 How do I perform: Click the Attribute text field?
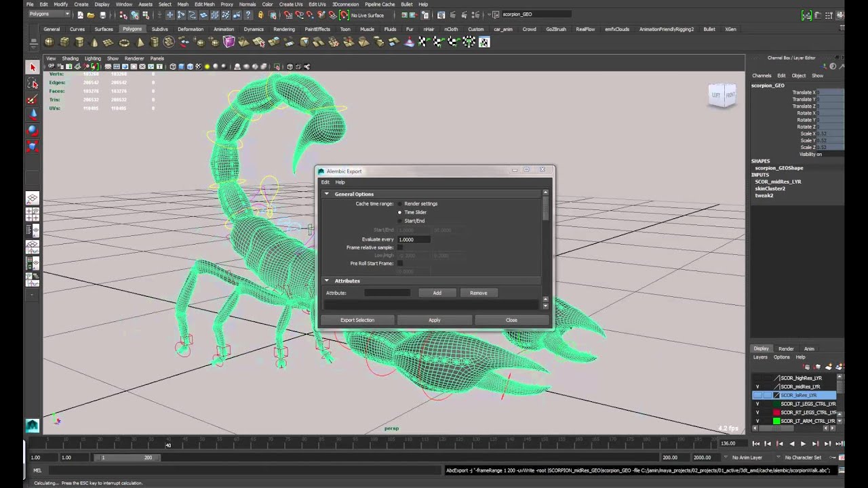click(387, 293)
